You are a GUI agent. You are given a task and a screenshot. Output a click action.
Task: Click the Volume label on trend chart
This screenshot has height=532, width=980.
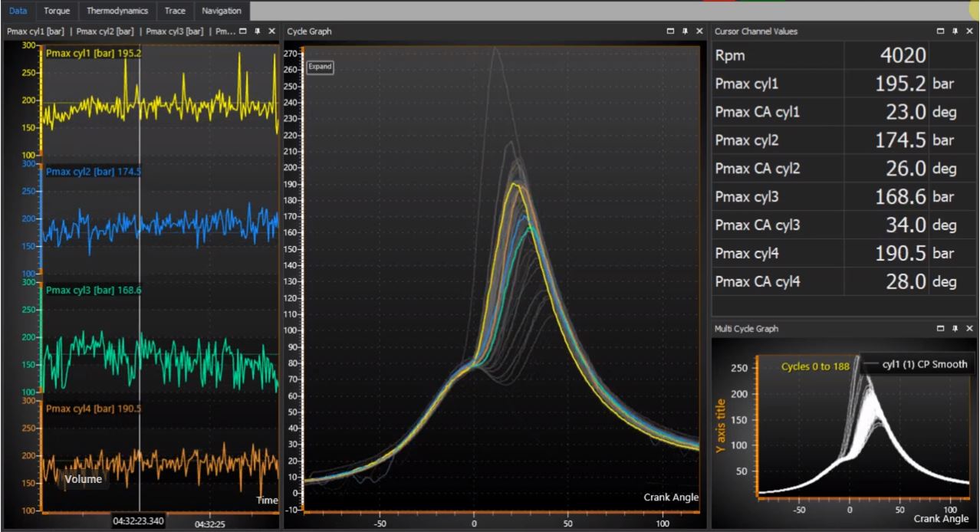coord(83,479)
